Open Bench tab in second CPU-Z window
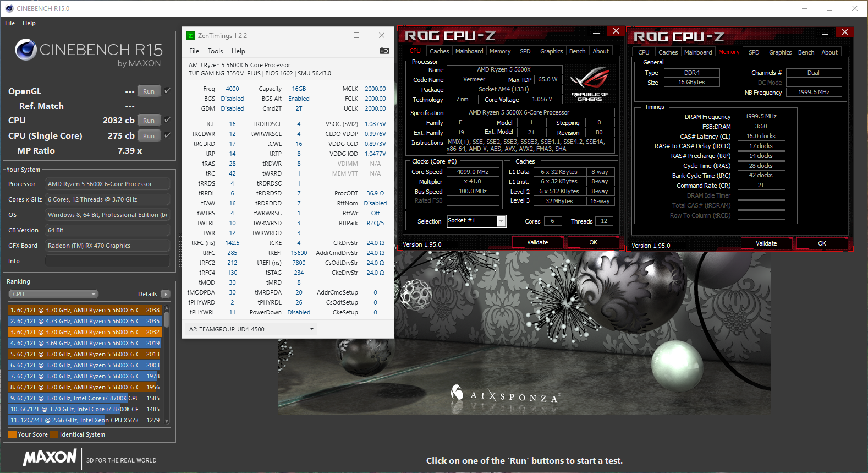The height and width of the screenshot is (473, 868). [x=806, y=52]
